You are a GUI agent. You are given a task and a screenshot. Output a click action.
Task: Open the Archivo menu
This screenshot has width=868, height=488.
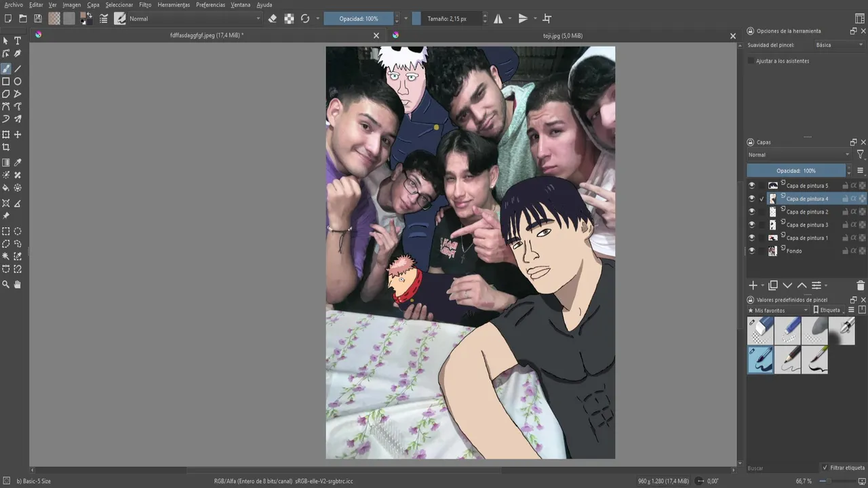point(14,5)
